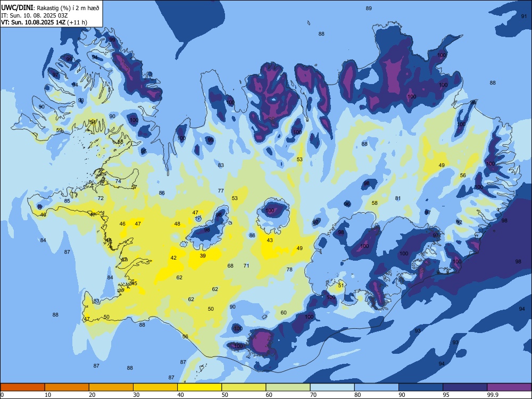Click the humidity value '74' on the map
The width and height of the screenshot is (532, 399).
pyautogui.click(x=118, y=181)
